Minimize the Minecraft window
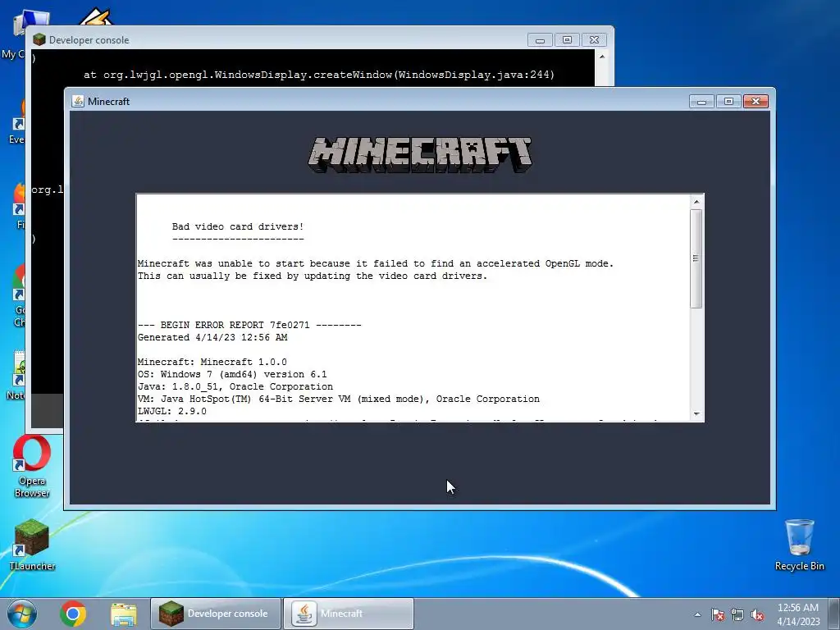The image size is (840, 630). tap(701, 101)
